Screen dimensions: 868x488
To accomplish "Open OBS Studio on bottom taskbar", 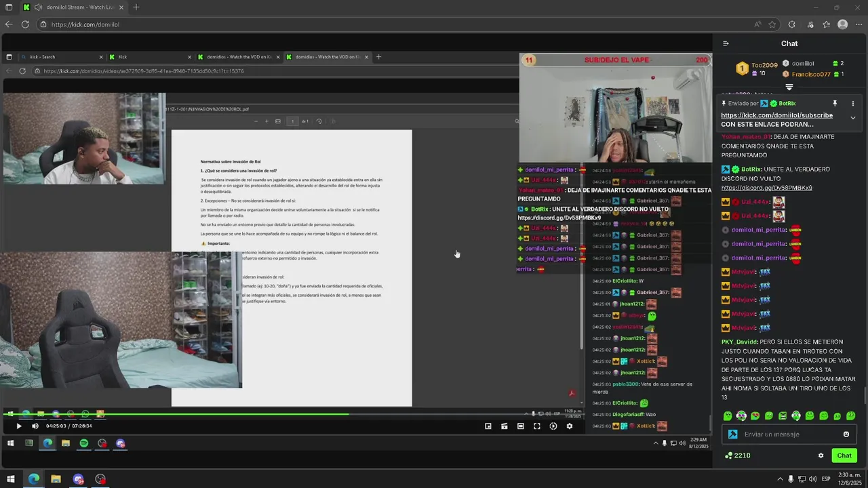I will [100, 479].
